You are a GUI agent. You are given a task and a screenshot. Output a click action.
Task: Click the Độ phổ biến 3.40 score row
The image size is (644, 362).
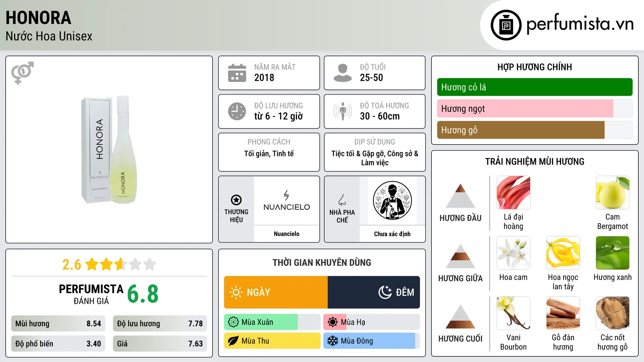(58, 343)
